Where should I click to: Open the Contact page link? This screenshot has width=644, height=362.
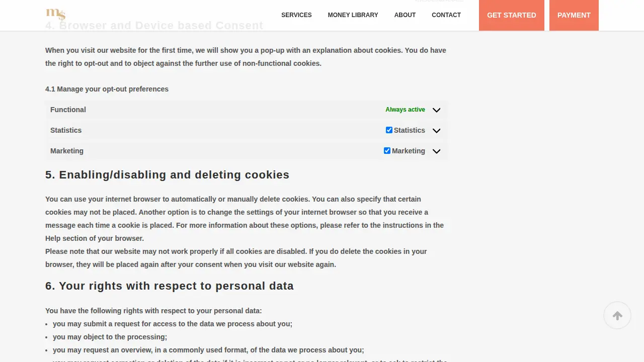[446, 15]
